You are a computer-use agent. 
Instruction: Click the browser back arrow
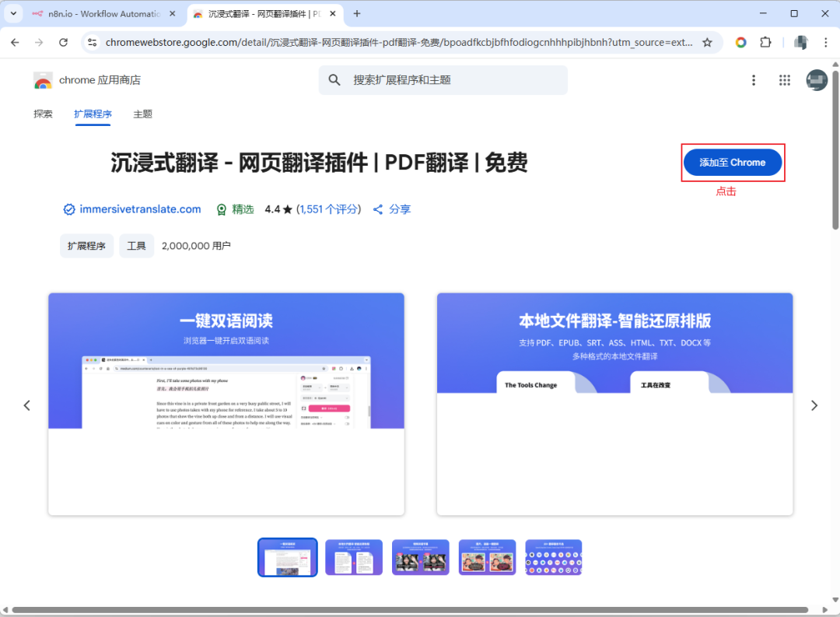tap(15, 42)
